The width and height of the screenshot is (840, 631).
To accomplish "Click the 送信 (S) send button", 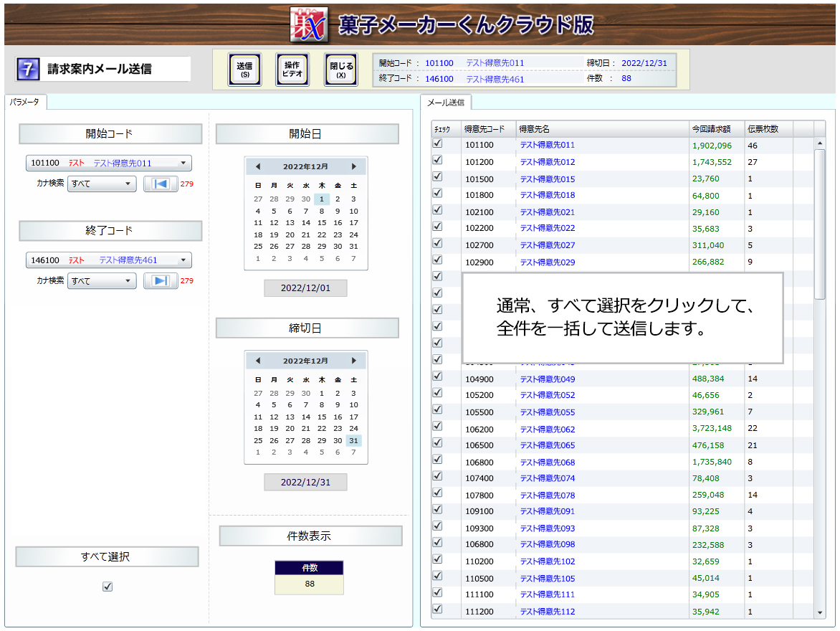I will point(245,70).
